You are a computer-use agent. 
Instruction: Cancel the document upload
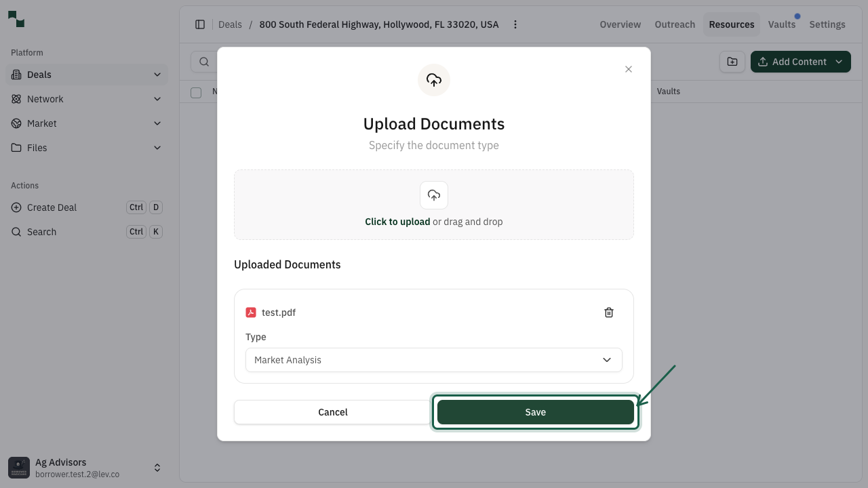[332, 411]
